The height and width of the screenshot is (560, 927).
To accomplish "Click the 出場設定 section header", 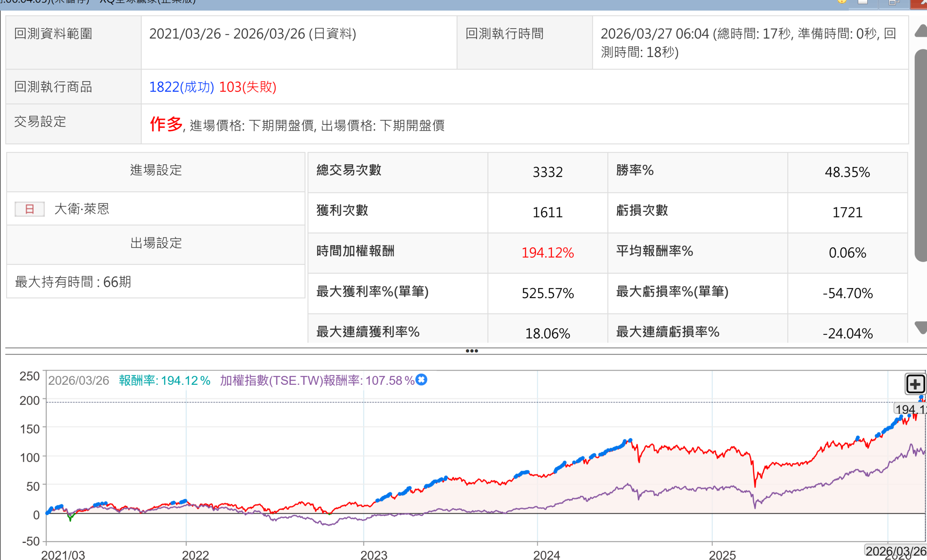I will click(x=156, y=243).
